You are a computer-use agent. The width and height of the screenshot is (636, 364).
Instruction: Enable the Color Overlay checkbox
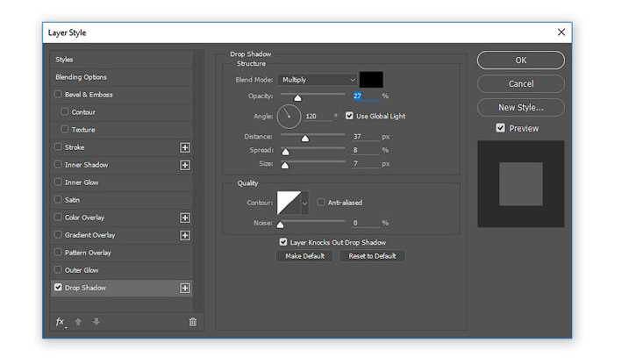pyautogui.click(x=58, y=217)
